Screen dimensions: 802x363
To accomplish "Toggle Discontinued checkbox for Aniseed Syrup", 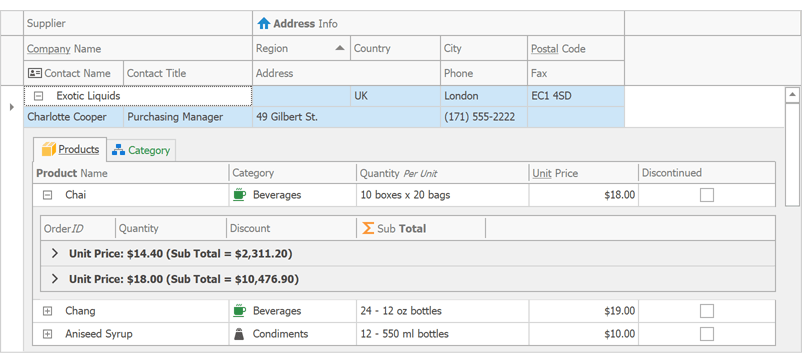I will coord(707,334).
